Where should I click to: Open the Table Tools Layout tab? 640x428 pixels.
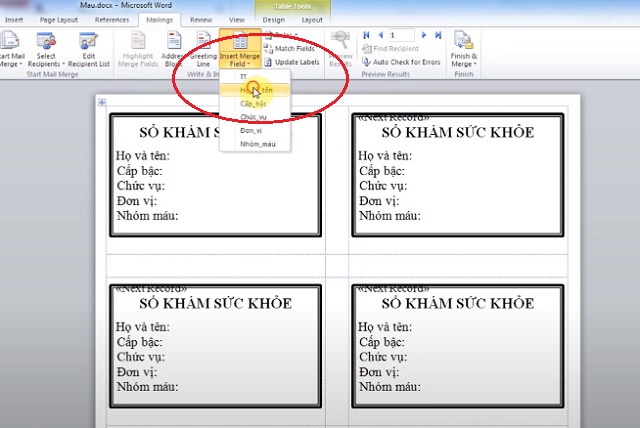click(x=312, y=20)
